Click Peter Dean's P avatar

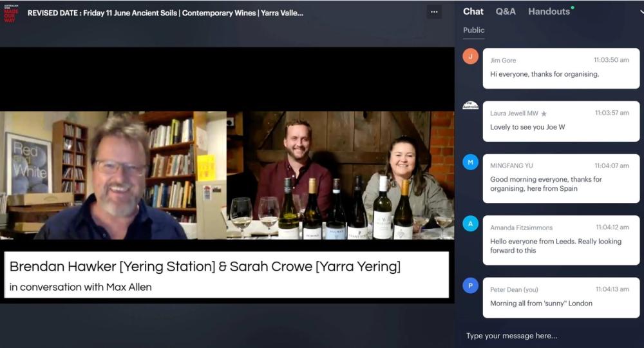click(x=470, y=285)
